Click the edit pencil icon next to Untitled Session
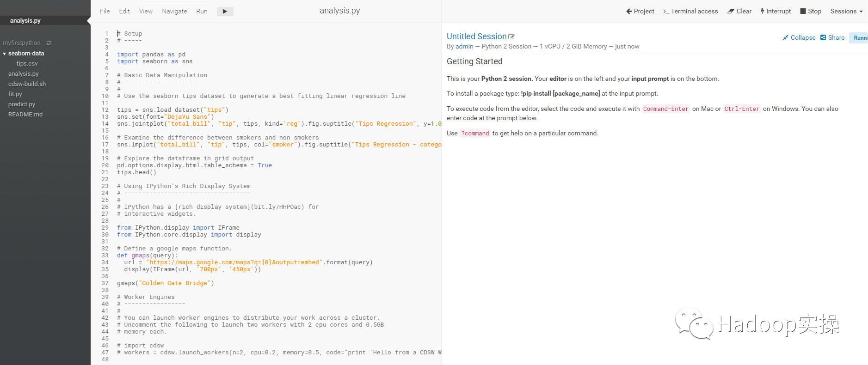Viewport: 868px width, 365px height. (x=511, y=37)
